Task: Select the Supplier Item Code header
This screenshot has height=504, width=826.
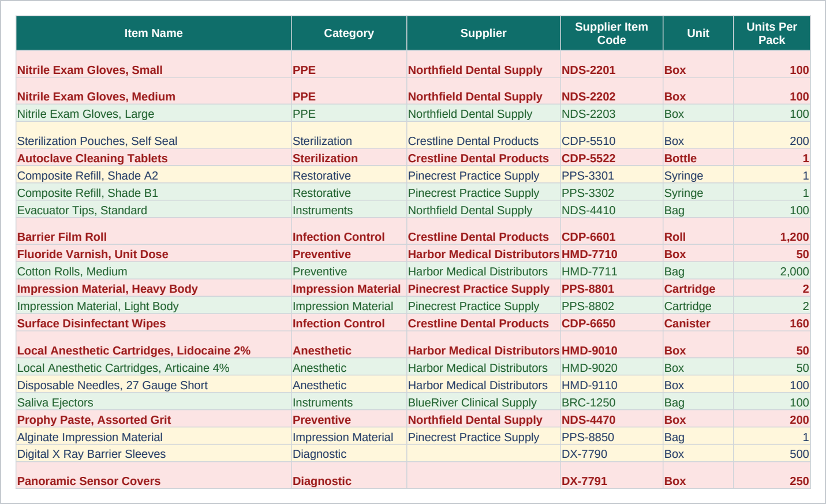Action: pyautogui.click(x=612, y=33)
